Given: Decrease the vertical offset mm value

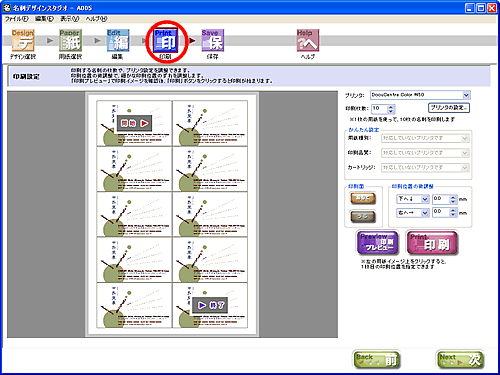Looking at the screenshot, I should (453, 201).
